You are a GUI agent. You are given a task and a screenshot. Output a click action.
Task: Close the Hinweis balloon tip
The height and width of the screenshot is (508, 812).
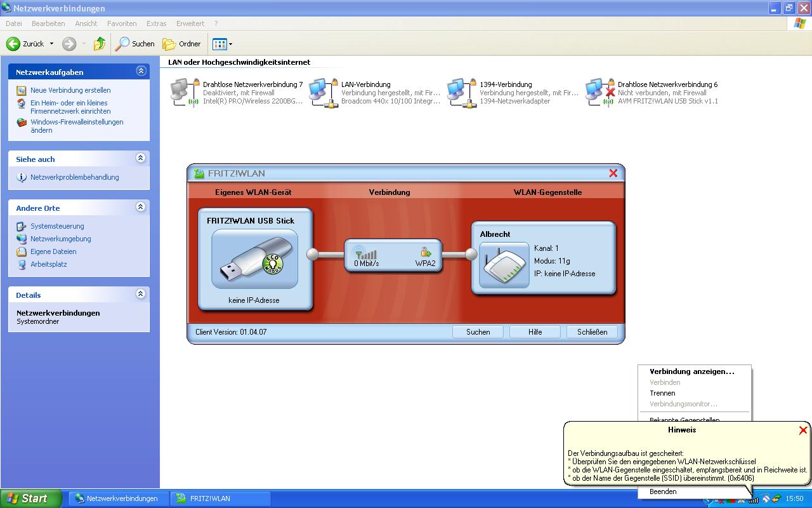(x=802, y=430)
